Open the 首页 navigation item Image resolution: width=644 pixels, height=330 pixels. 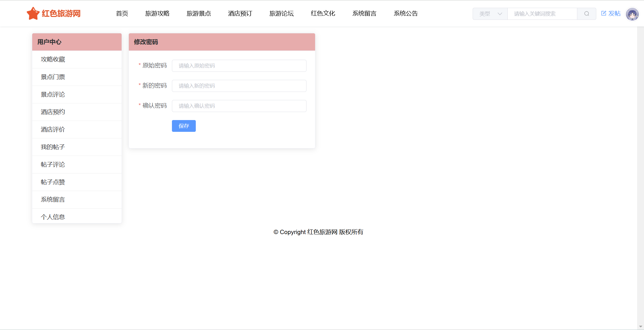click(x=122, y=13)
